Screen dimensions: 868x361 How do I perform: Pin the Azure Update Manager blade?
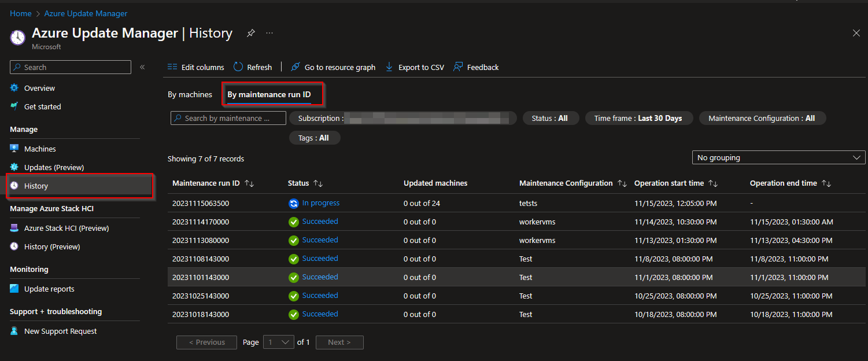[250, 34]
